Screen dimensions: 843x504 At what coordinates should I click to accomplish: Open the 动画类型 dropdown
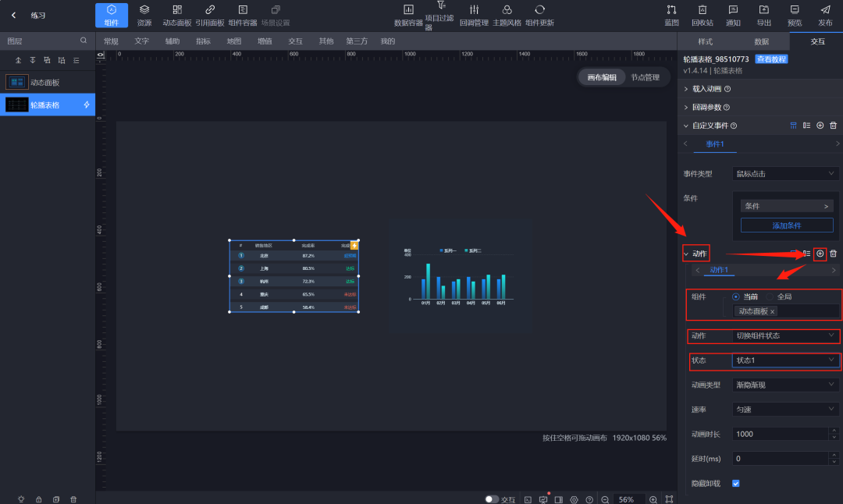[784, 385]
